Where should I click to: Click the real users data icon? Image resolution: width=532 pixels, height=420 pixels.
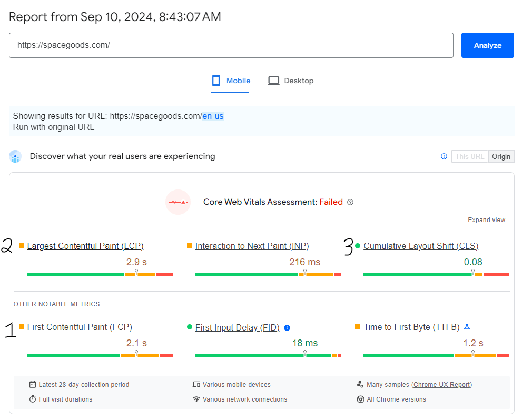(15, 156)
